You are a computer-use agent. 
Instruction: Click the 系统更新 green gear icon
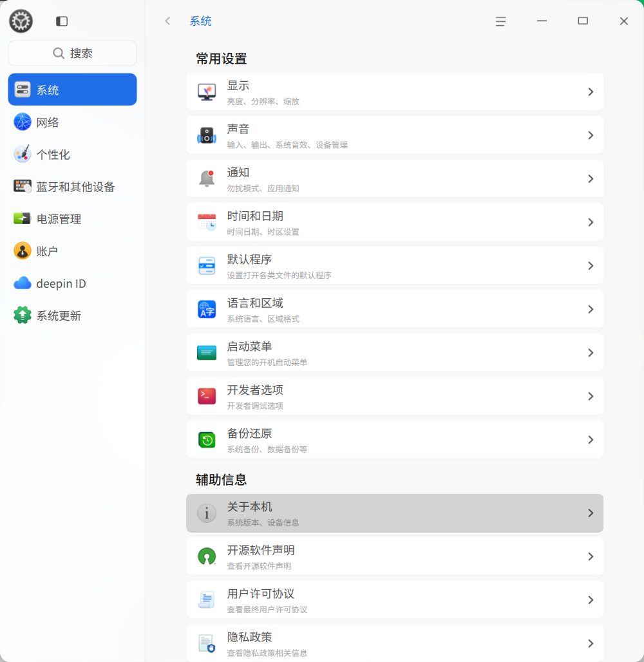[x=23, y=316]
